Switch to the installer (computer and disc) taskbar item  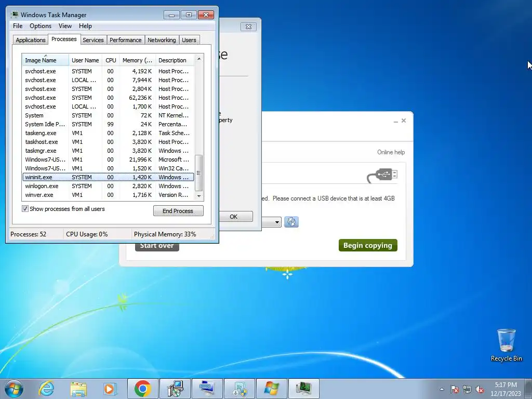point(175,389)
